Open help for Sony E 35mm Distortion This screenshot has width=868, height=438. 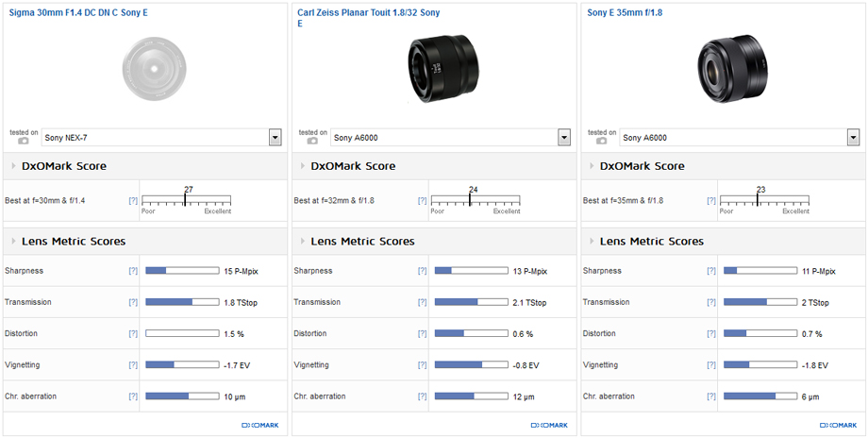[x=710, y=334]
